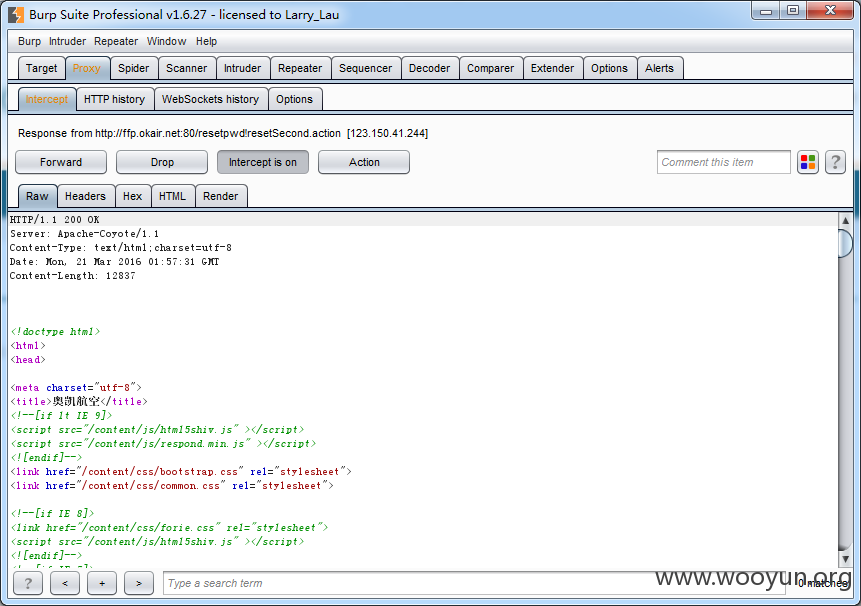Switch to the Render view tab
The width and height of the screenshot is (861, 606).
point(221,196)
